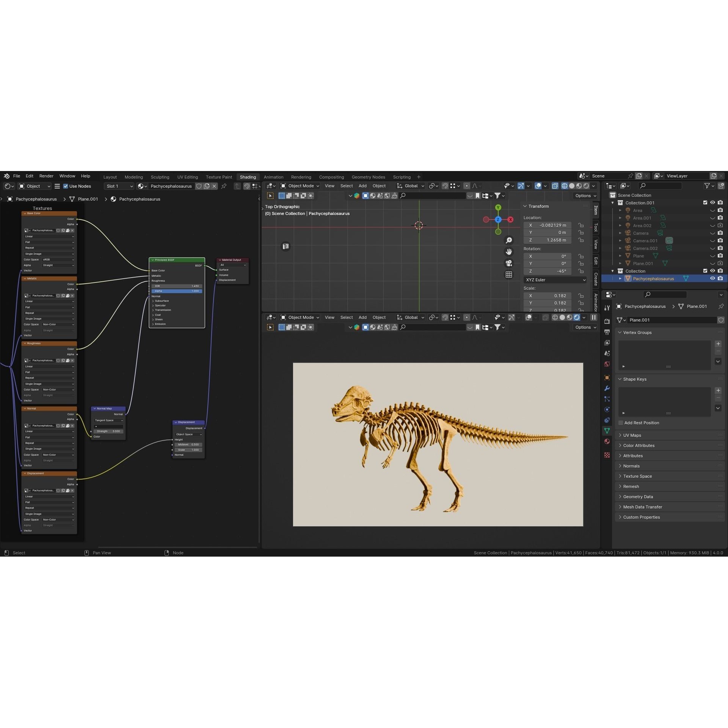Hide the Pachycephalosaurus object in the Outliner

pyautogui.click(x=713, y=278)
